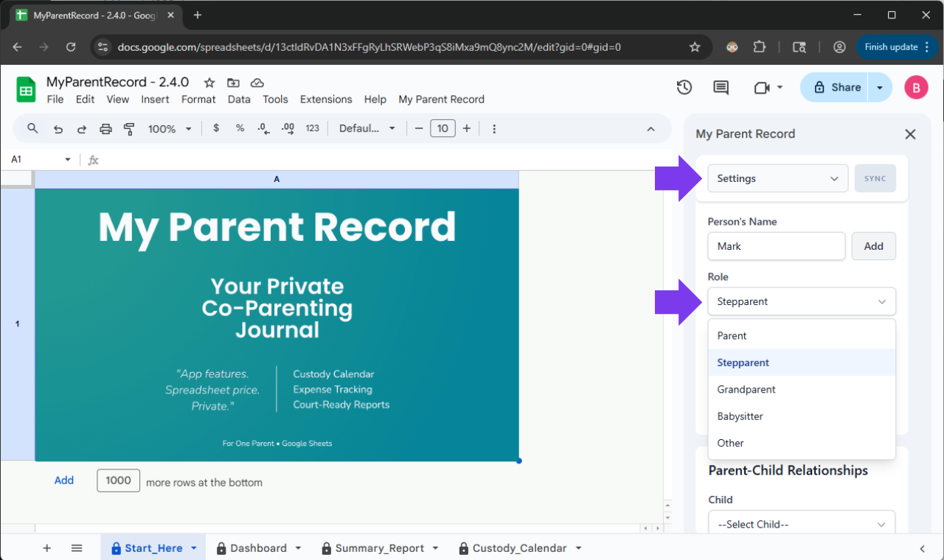The width and height of the screenshot is (944, 560).
Task: Collapse the menus with the chevron
Action: point(650,129)
